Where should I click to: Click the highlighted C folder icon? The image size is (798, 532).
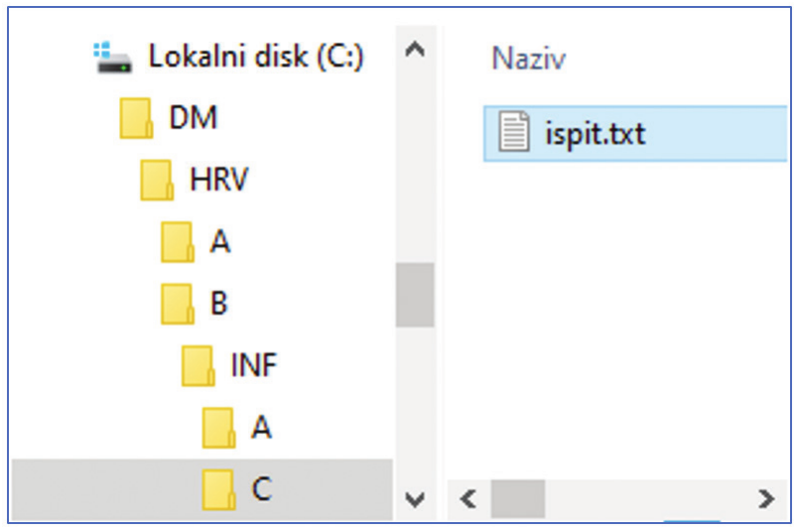(x=218, y=489)
